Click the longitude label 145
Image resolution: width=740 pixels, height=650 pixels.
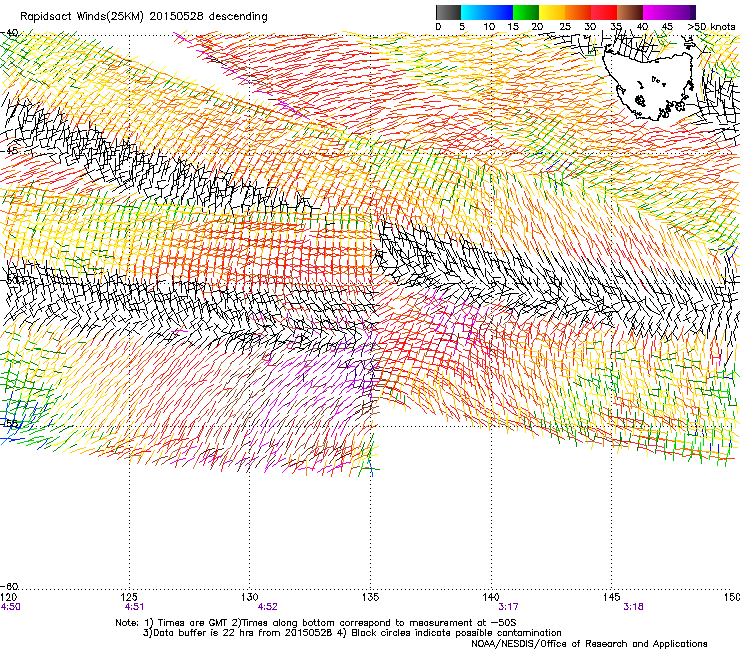(612, 597)
